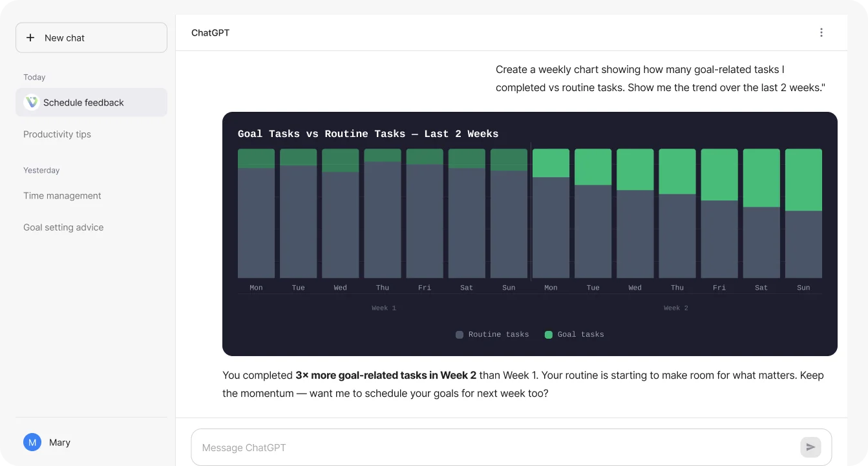Toggle the highlighted Schedule feedback chat selection
The height and width of the screenshot is (466, 868).
coord(83,102)
